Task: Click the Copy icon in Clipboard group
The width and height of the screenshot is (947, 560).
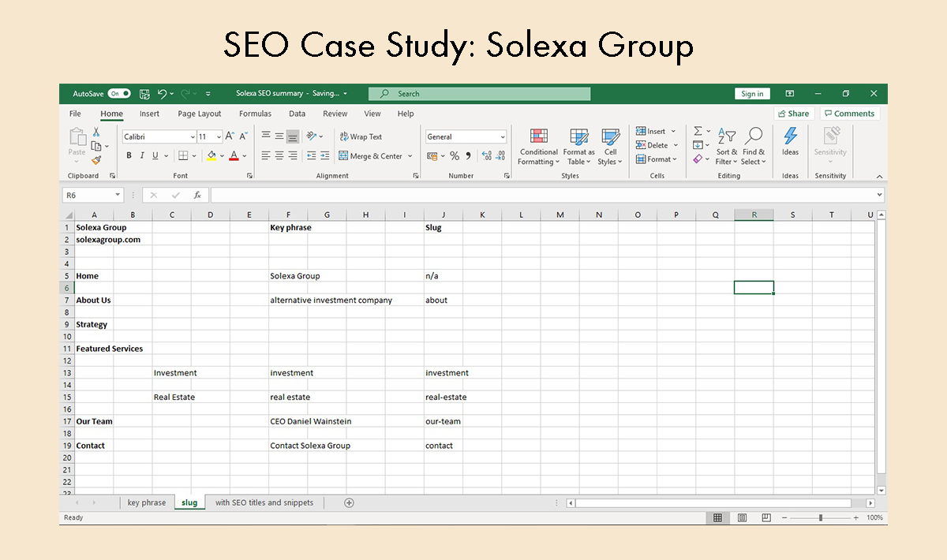Action: click(96, 146)
